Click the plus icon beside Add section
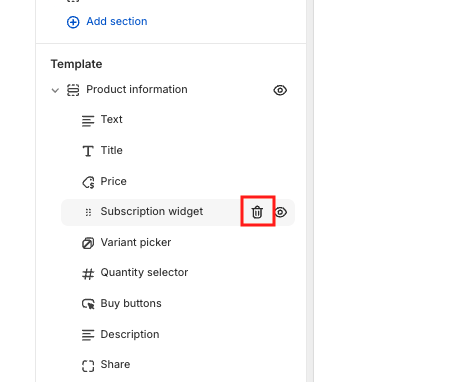The image size is (474, 382). pos(73,22)
